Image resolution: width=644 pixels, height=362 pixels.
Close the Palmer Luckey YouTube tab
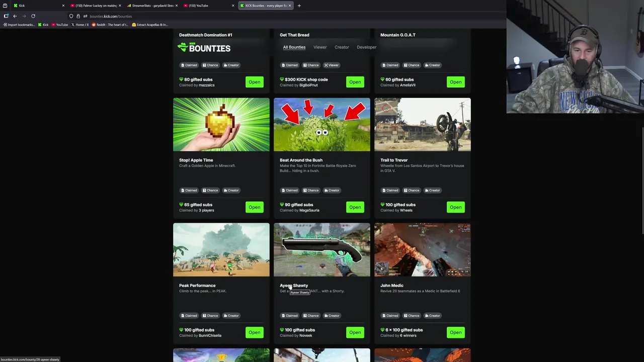click(120, 6)
